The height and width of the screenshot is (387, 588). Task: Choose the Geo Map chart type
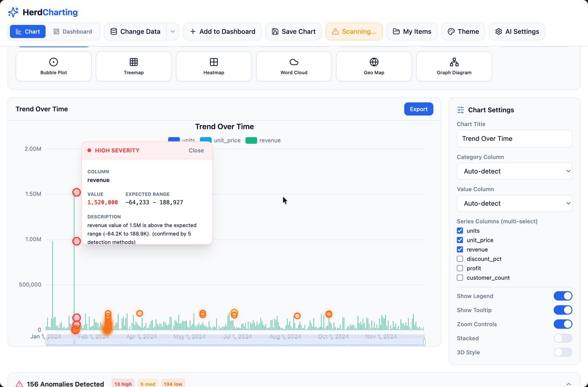click(374, 66)
